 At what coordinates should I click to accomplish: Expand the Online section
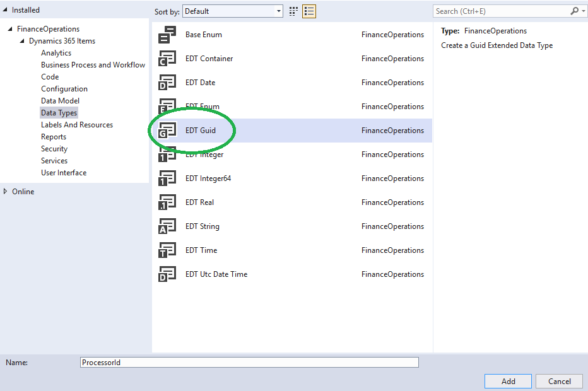(x=5, y=191)
